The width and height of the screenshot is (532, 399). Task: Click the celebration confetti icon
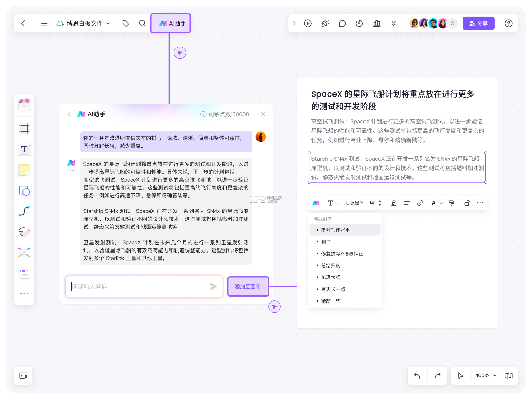325,24
